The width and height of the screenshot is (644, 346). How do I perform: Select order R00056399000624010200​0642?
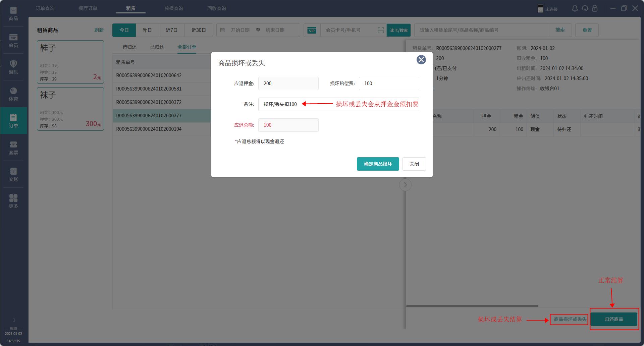[162, 75]
